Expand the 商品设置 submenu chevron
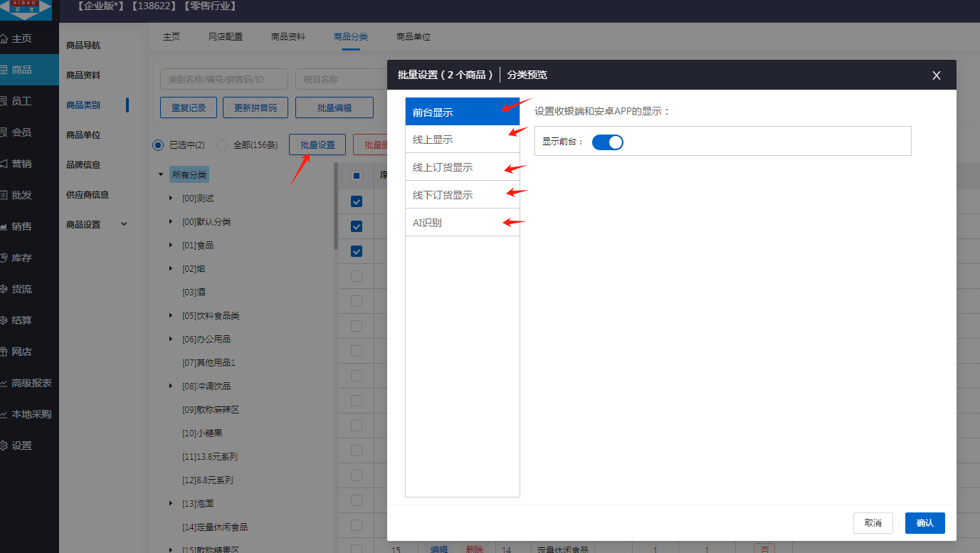Viewport: 980px width, 553px height. pyautogui.click(x=124, y=224)
